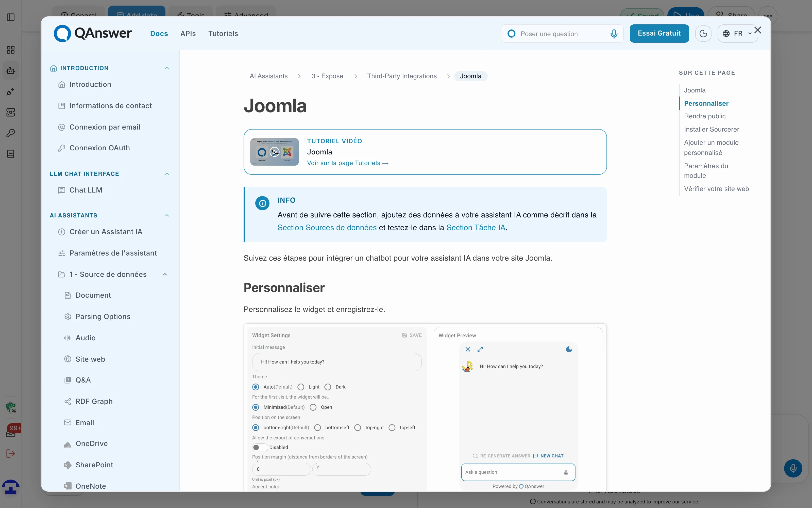Switch to the Docs tab
The height and width of the screenshot is (508, 812).
pyautogui.click(x=159, y=34)
